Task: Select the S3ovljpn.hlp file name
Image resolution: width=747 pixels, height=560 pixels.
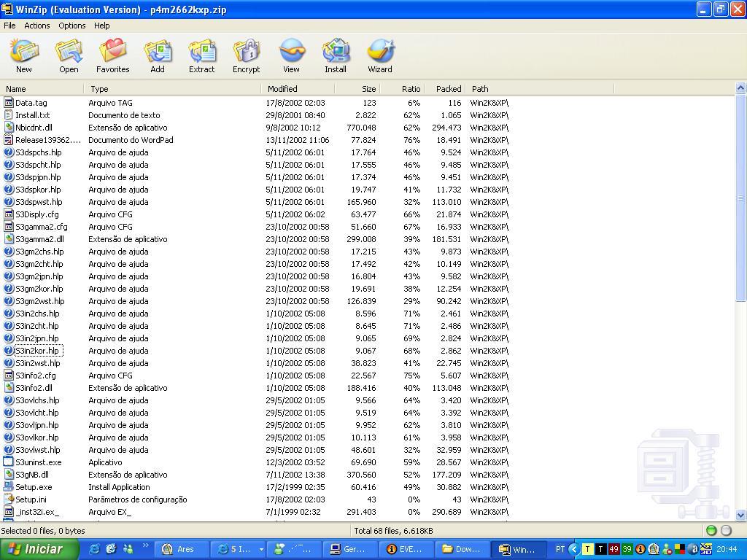Action: coord(37,425)
